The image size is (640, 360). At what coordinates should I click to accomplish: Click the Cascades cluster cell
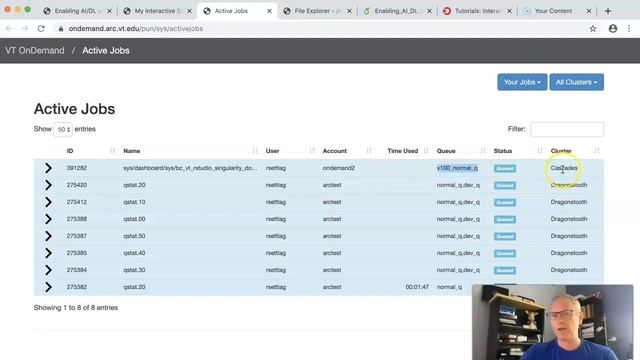coord(564,168)
